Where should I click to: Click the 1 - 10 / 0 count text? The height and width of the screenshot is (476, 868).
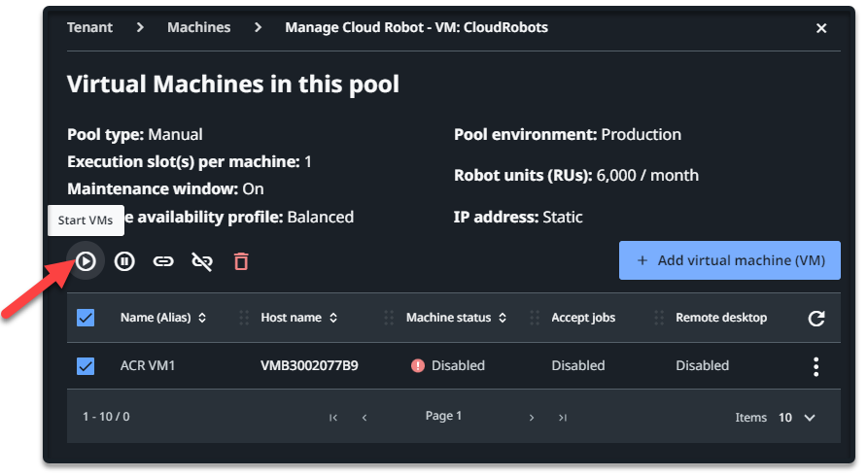106,417
